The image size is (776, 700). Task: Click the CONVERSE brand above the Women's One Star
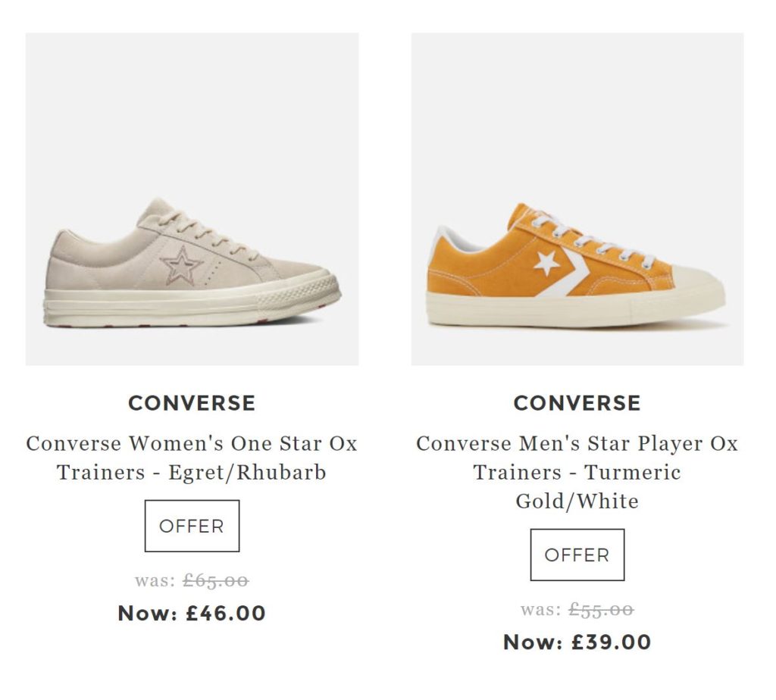point(192,403)
